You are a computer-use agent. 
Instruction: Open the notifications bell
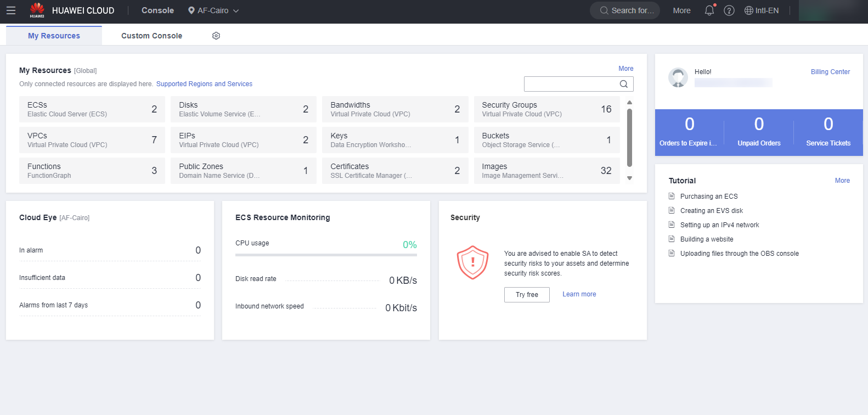(x=709, y=10)
